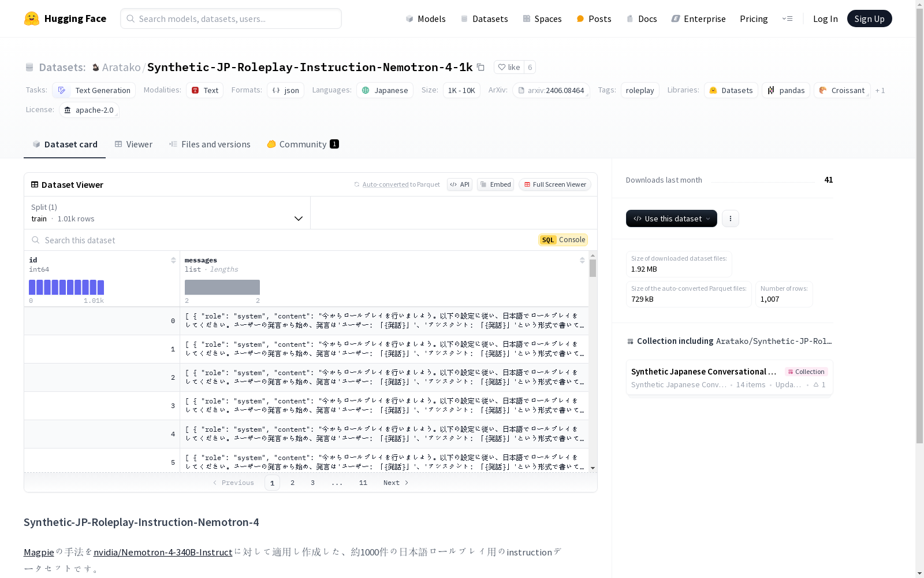Expand the +1 more libraries
Image resolution: width=924 pixels, height=578 pixels.
coord(880,90)
